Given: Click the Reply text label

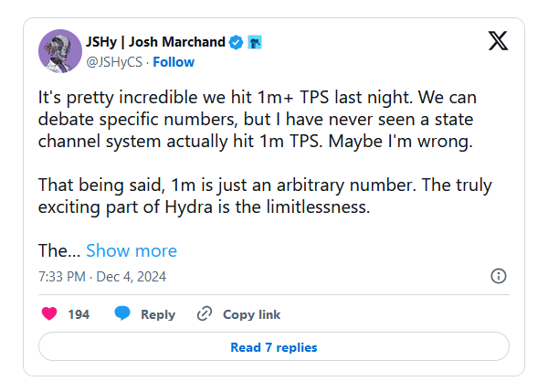Looking at the screenshot, I should click(157, 314).
